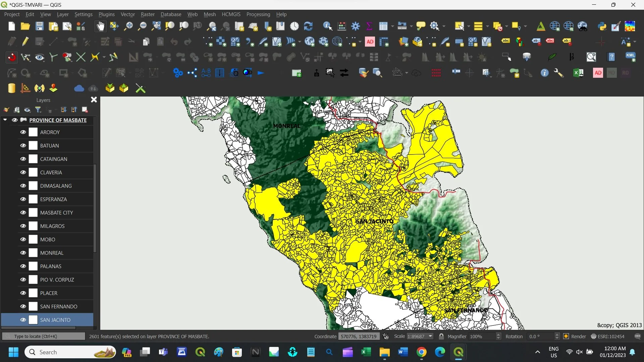Screen dimensions: 644x362
Task: Open the Scale dropdown in status bar
Action: (431, 336)
